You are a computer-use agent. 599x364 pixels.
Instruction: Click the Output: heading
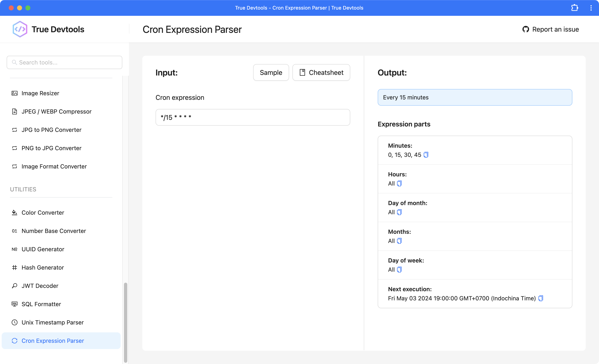(392, 73)
